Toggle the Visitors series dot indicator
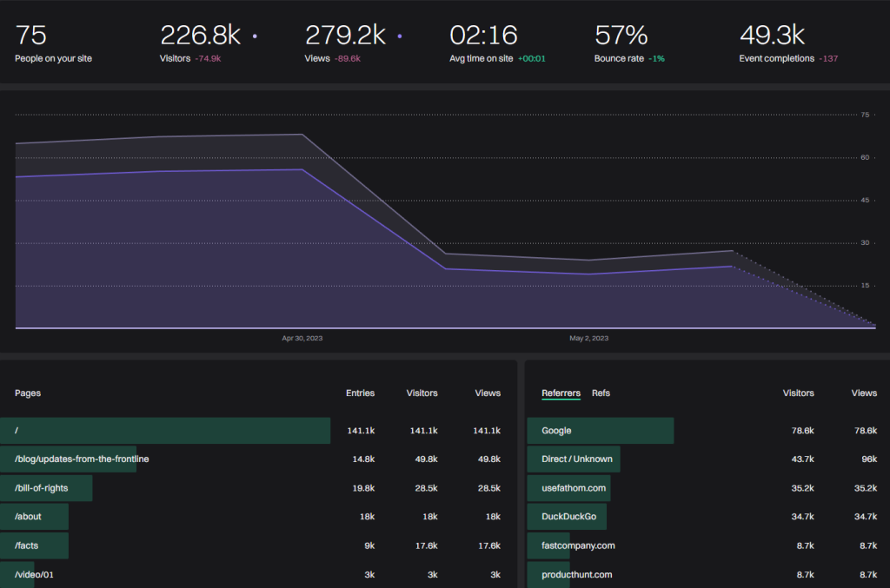Image resolution: width=890 pixels, height=588 pixels. tap(255, 37)
